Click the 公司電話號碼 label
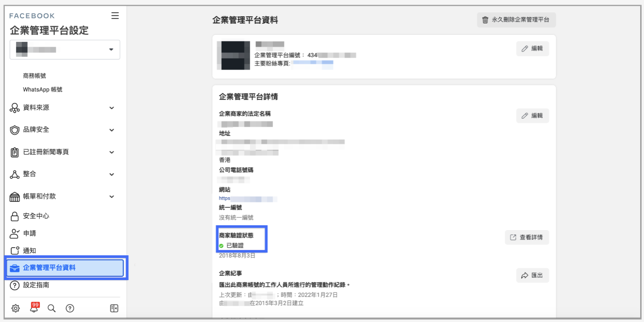 [x=236, y=170]
